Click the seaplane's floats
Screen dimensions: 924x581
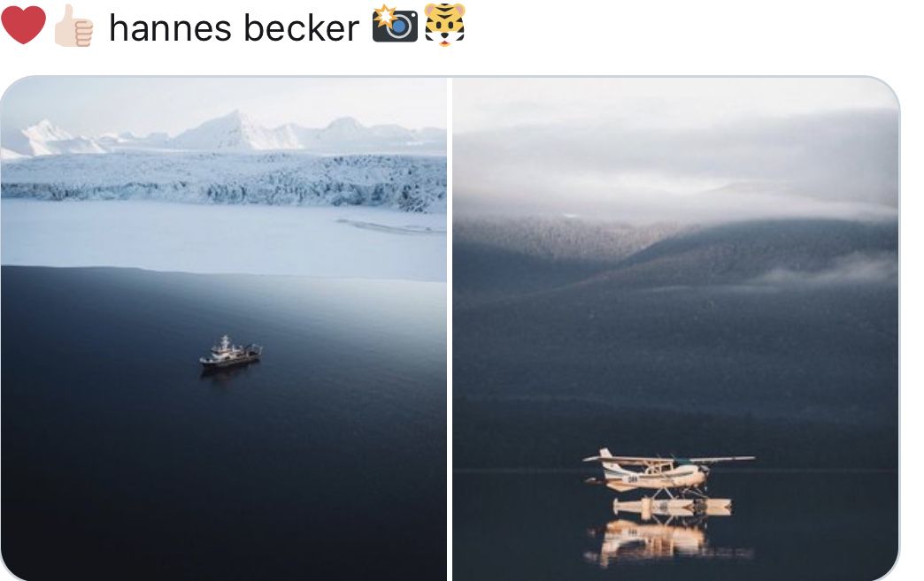point(673,507)
